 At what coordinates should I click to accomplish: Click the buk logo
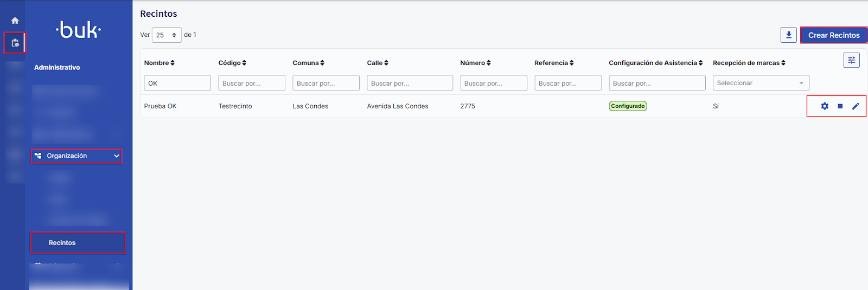[79, 30]
